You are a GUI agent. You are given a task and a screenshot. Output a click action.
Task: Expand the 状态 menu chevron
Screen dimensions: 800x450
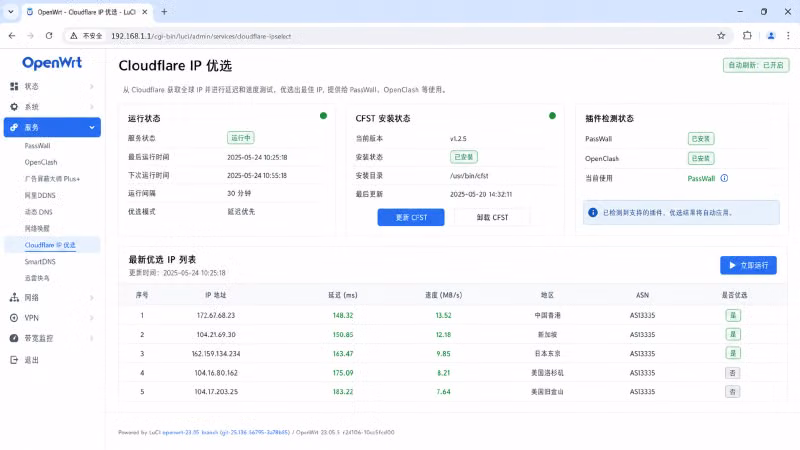pos(92,86)
